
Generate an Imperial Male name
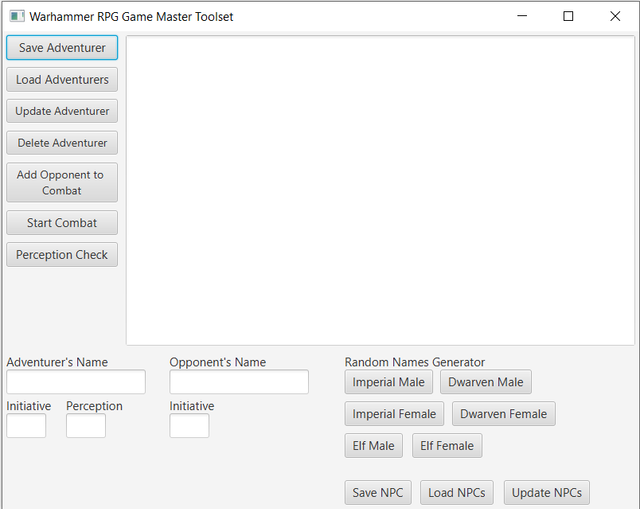[389, 382]
